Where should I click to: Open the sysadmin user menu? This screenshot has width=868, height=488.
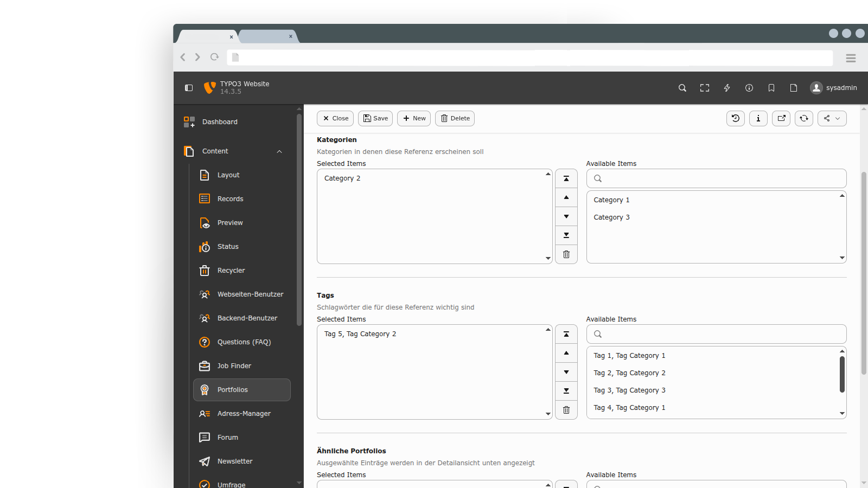tap(834, 88)
